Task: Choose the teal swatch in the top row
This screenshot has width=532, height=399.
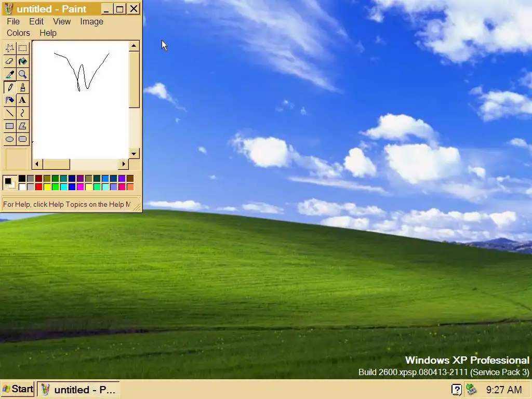Action: [x=64, y=179]
